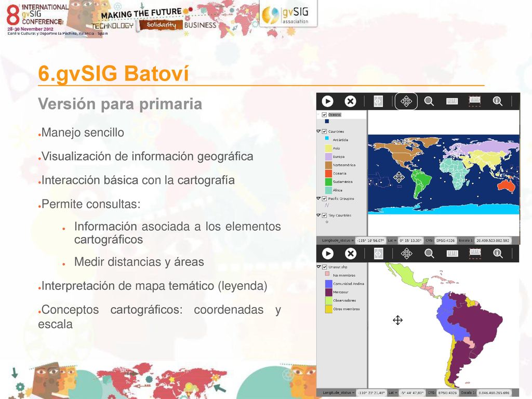Click the Tiny Countries point symbol
The image size is (532, 399).
point(327,222)
